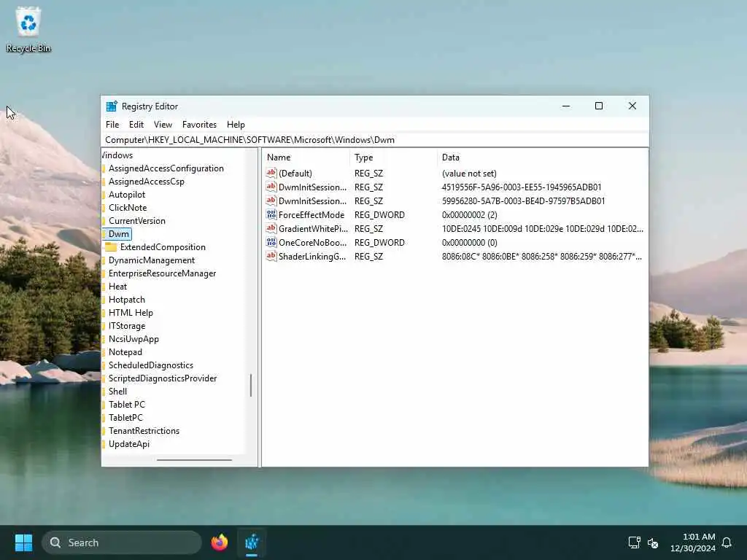
Task: Select the HTML Help key
Action: click(x=131, y=312)
